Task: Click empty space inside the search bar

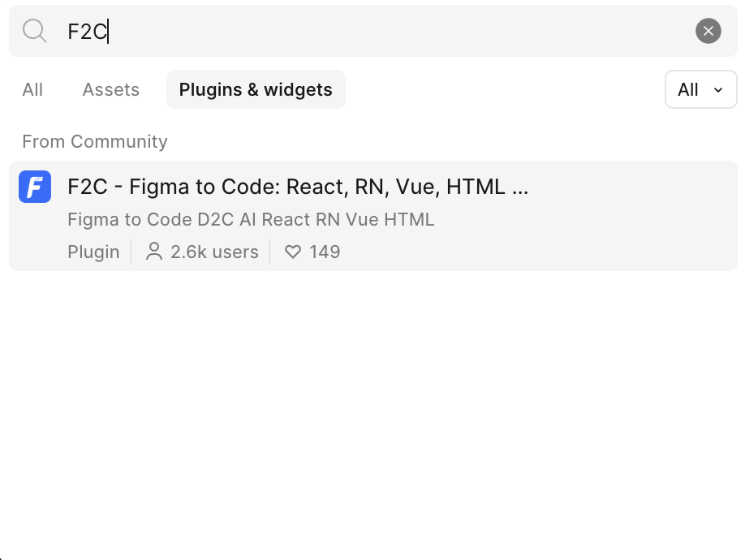Action: pyautogui.click(x=399, y=31)
